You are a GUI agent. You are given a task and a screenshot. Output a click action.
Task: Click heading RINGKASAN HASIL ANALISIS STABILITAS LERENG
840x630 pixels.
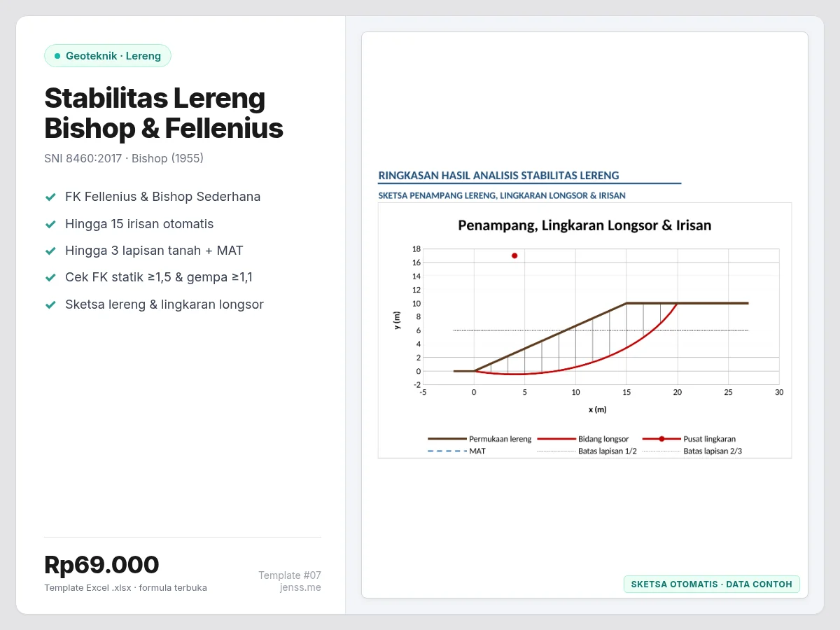click(x=498, y=176)
